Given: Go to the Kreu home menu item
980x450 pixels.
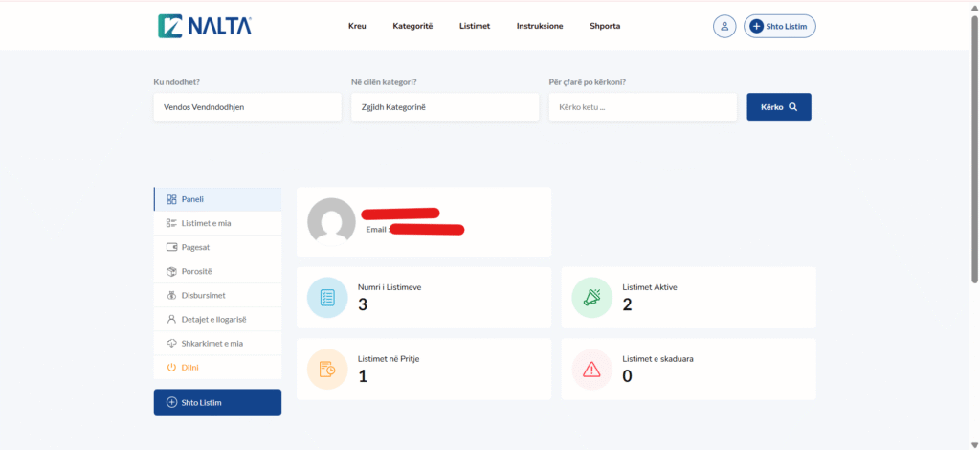Looking at the screenshot, I should point(357,26).
